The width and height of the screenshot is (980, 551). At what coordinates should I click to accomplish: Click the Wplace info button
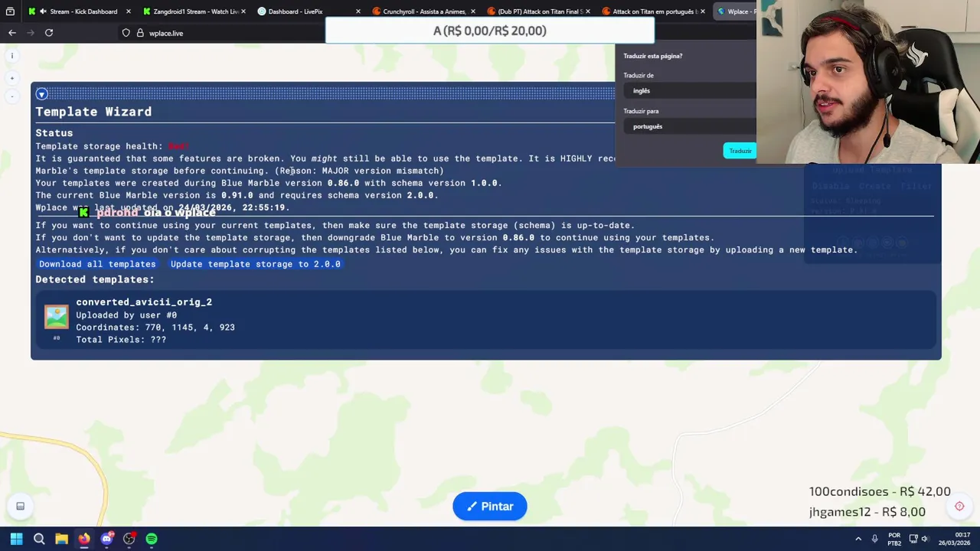click(x=12, y=56)
